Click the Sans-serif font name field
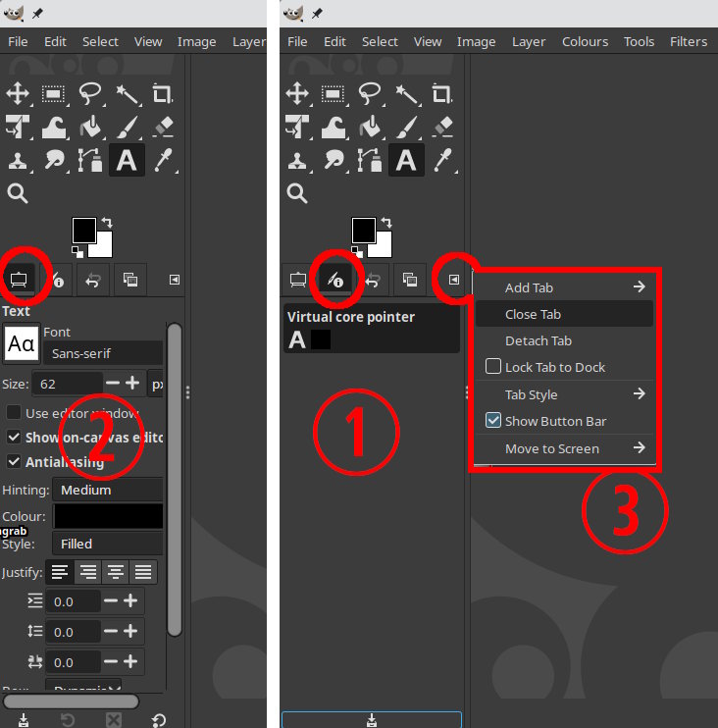The image size is (718, 728). point(103,353)
